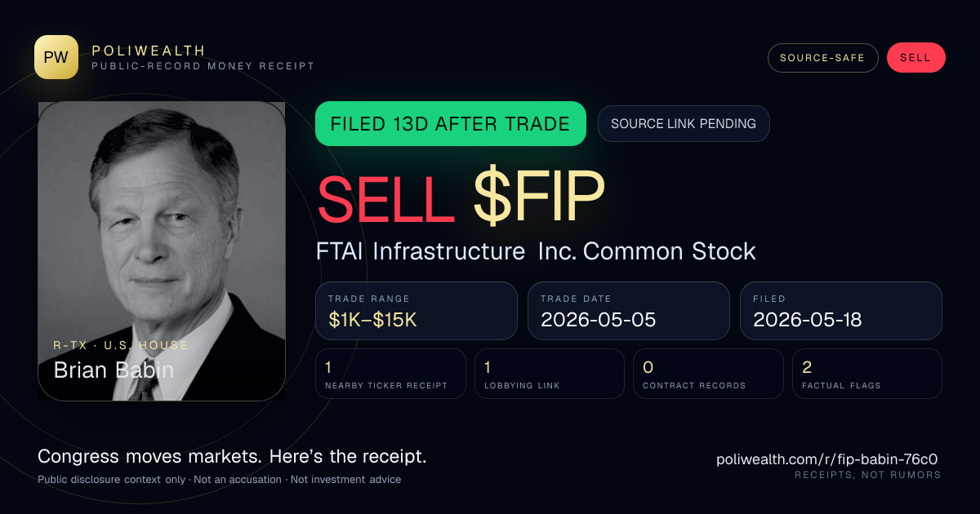
Task: Open the TRADE DATE 2026-05-05 card
Action: point(629,311)
